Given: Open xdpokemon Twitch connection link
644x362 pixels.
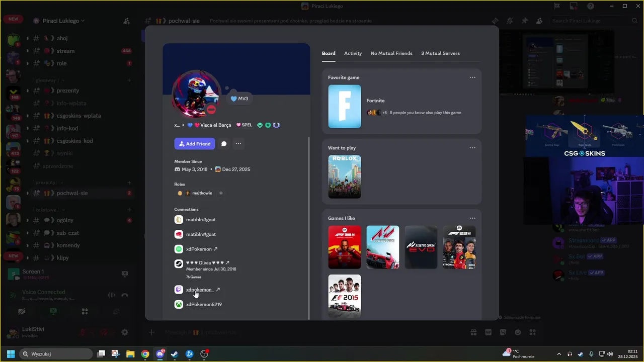Looking at the screenshot, I should pyautogui.click(x=203, y=290).
